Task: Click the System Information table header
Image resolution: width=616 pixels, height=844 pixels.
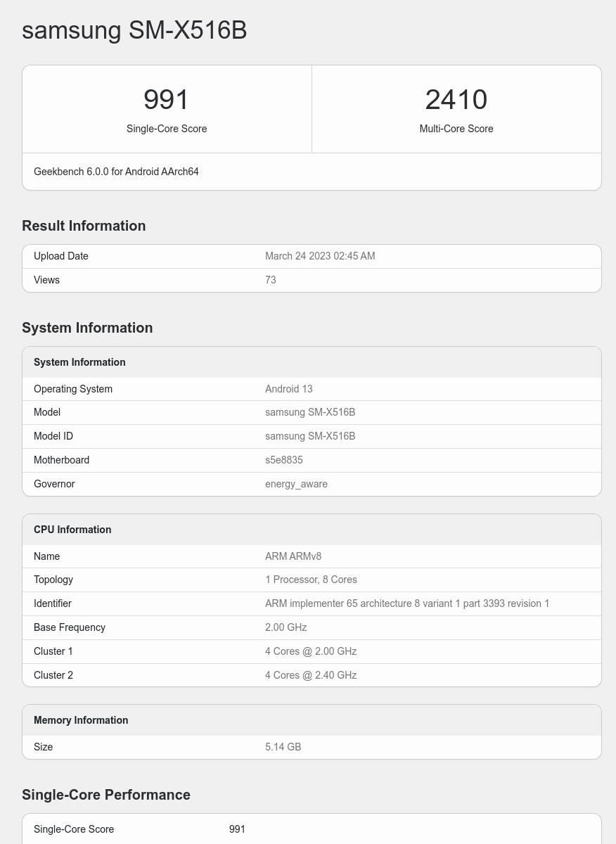Action: coord(79,362)
